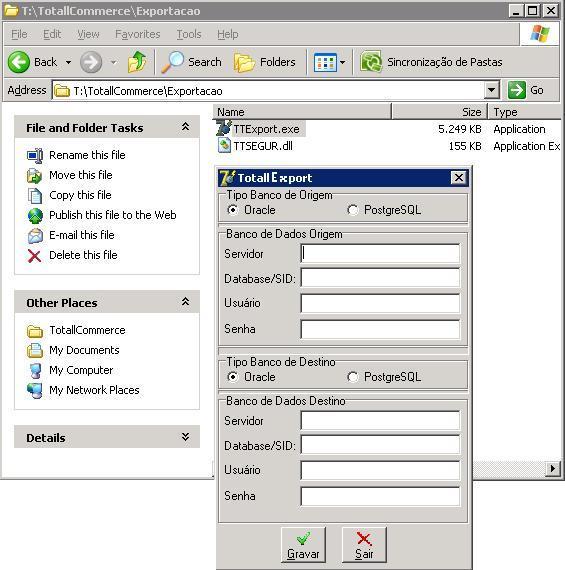Viewport: 565px width, 570px height.
Task: Click the E-mail this file icon
Action: pos(35,236)
